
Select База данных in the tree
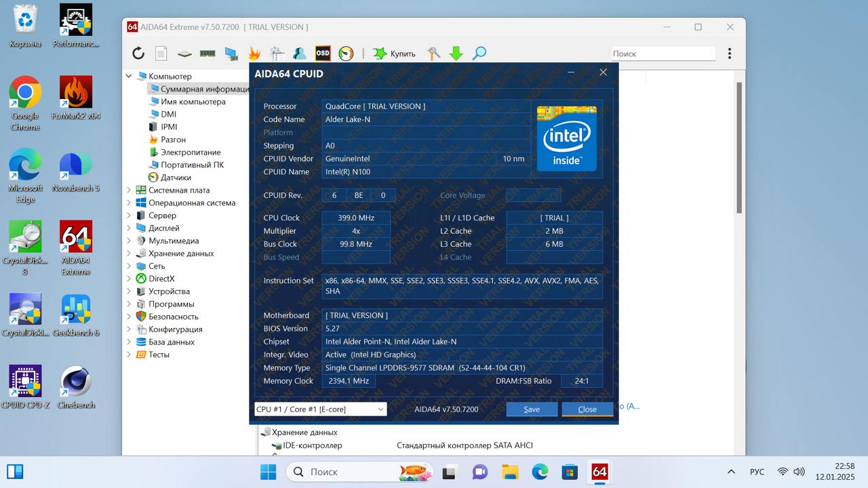click(x=172, y=342)
